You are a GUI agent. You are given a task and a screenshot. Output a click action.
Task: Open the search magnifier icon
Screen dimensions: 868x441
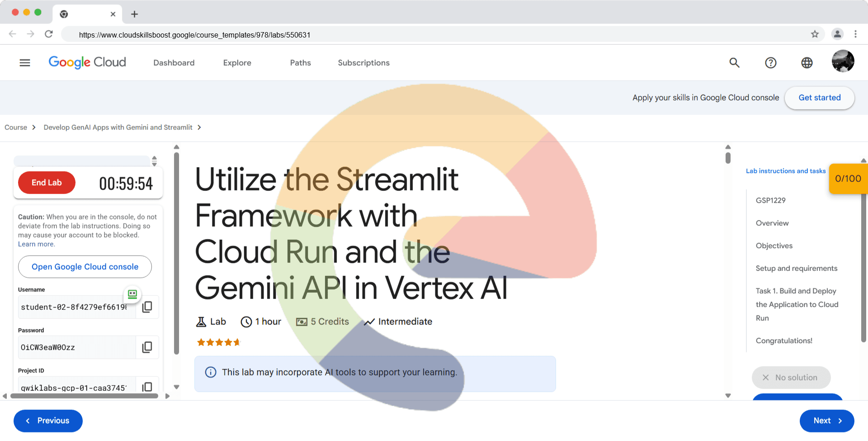[735, 63]
